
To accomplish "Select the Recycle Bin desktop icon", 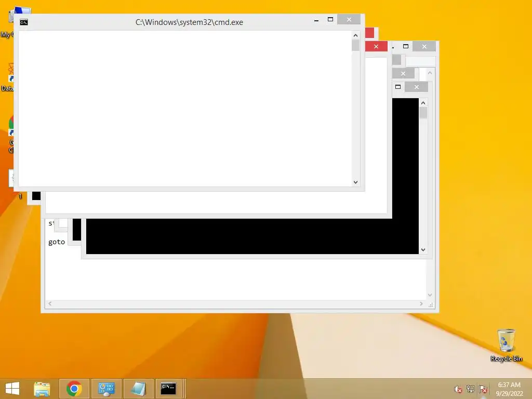I will click(x=506, y=345).
